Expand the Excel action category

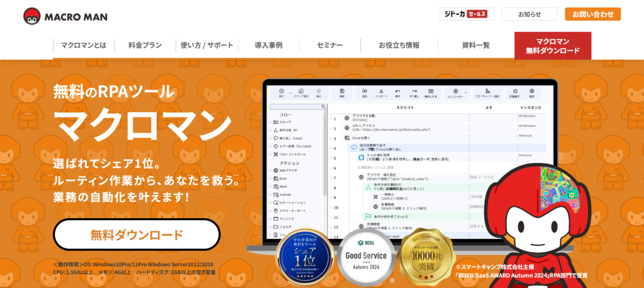[270, 179]
